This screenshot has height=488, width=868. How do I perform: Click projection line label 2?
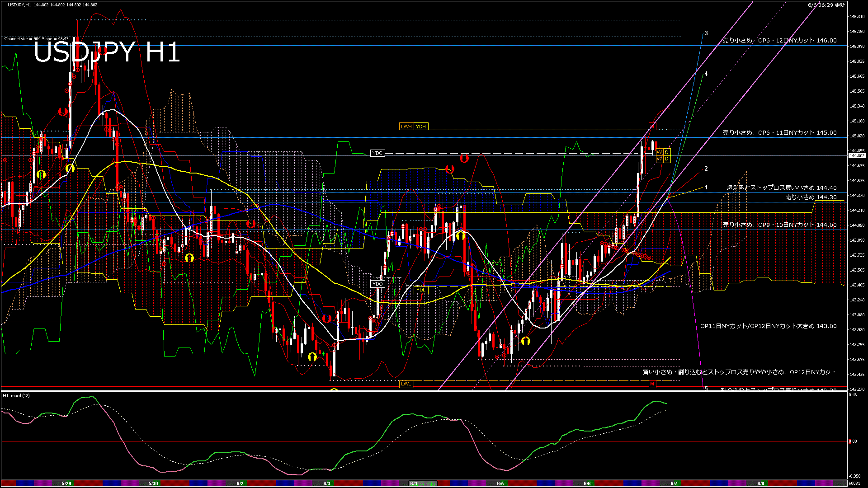706,169
